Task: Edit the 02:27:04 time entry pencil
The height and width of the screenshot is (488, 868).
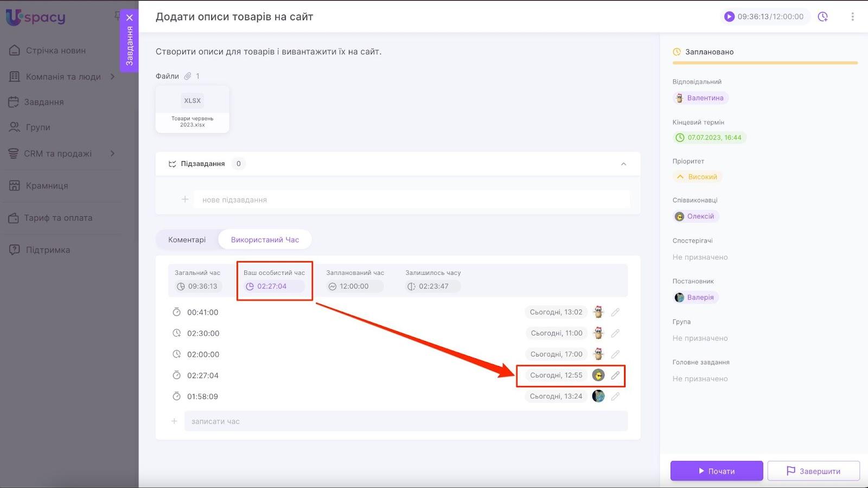Action: [x=615, y=375]
